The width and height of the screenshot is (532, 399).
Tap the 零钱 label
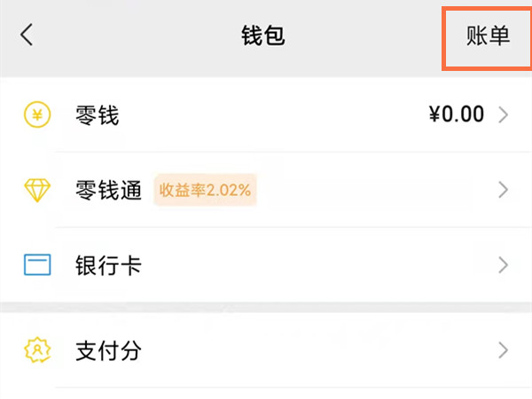[98, 114]
